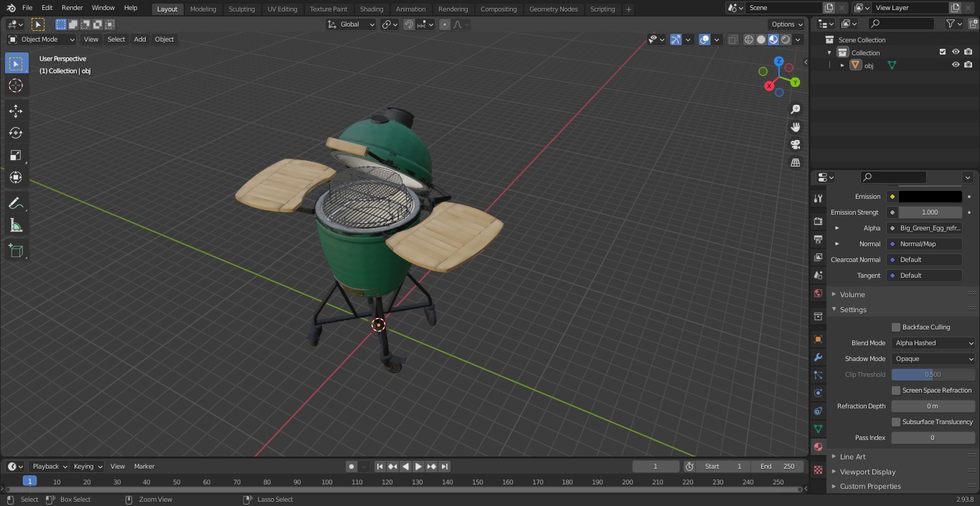Open the View Layer properties tab
This screenshot has height=506, width=980.
click(818, 257)
